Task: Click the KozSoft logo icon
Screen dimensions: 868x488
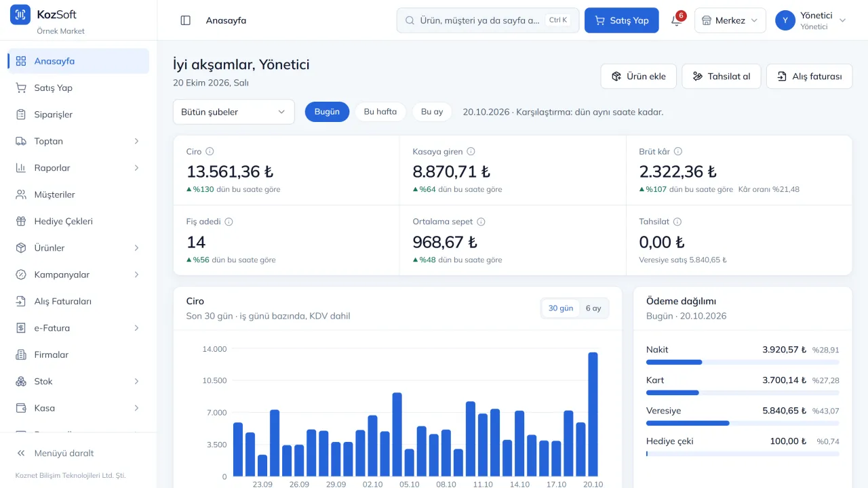Action: pos(20,15)
